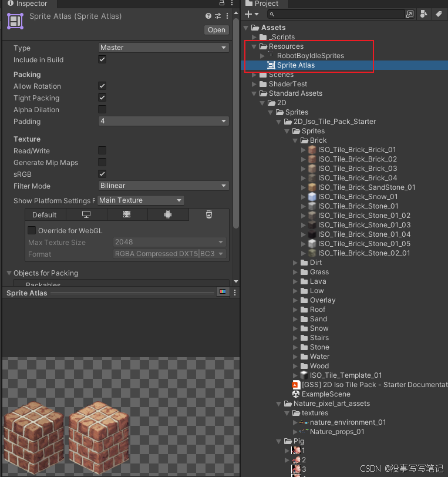Click the Project search input field

(x=336, y=14)
